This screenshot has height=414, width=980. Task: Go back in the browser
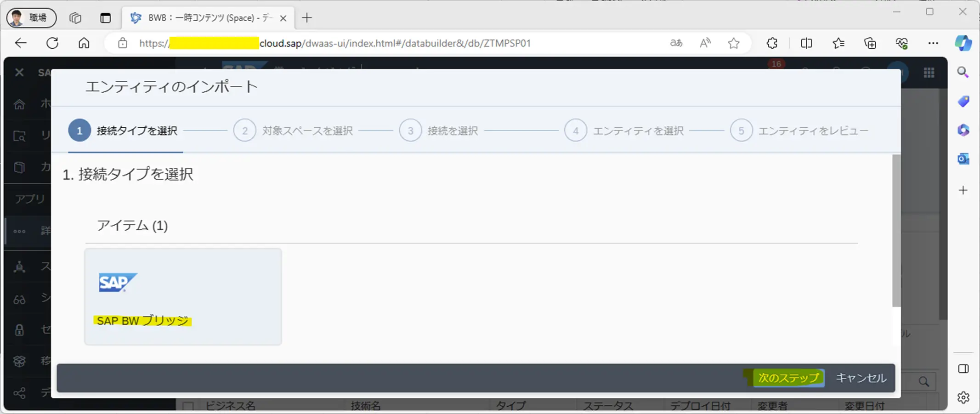click(x=21, y=43)
